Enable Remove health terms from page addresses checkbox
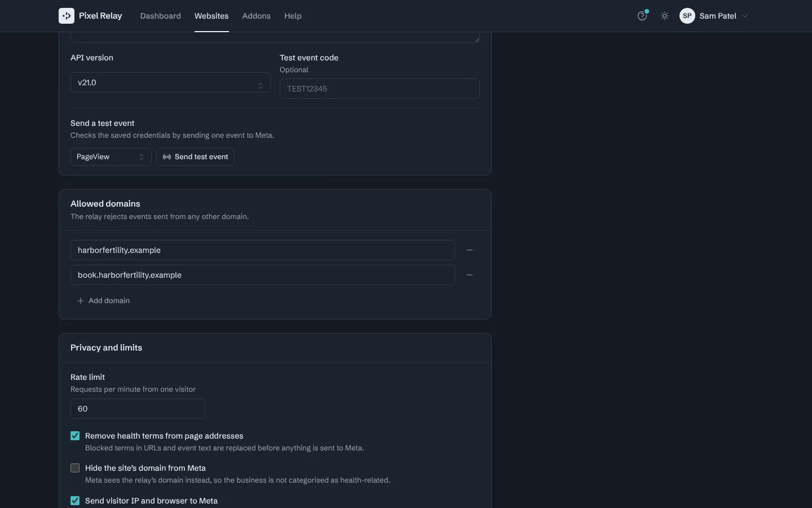The image size is (812, 508). coord(75,436)
